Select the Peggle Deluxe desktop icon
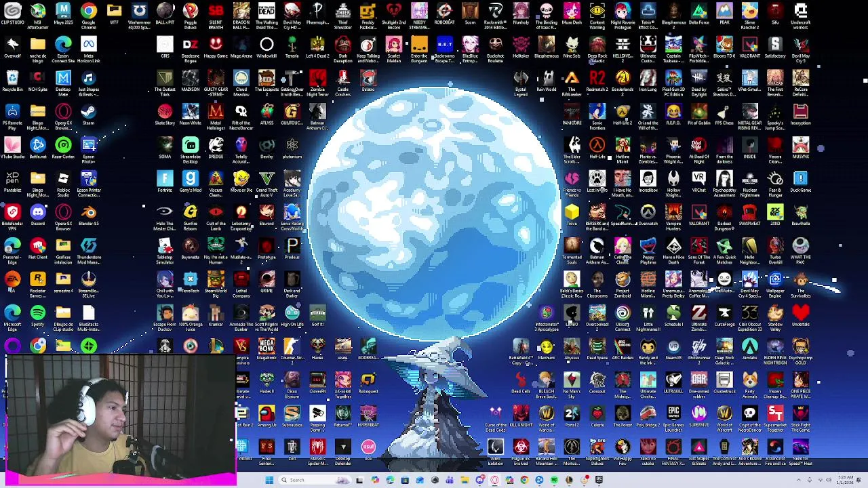 pos(191,15)
